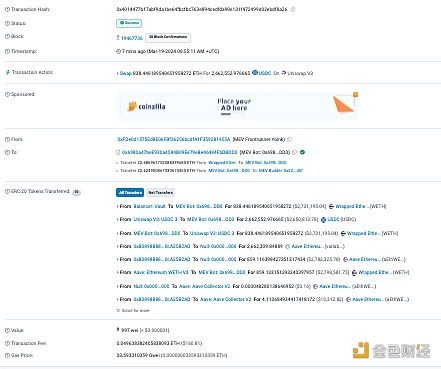Click the coinzilla Place your AD banner
Viewport: 441px width, 369px height.
[x=237, y=106]
